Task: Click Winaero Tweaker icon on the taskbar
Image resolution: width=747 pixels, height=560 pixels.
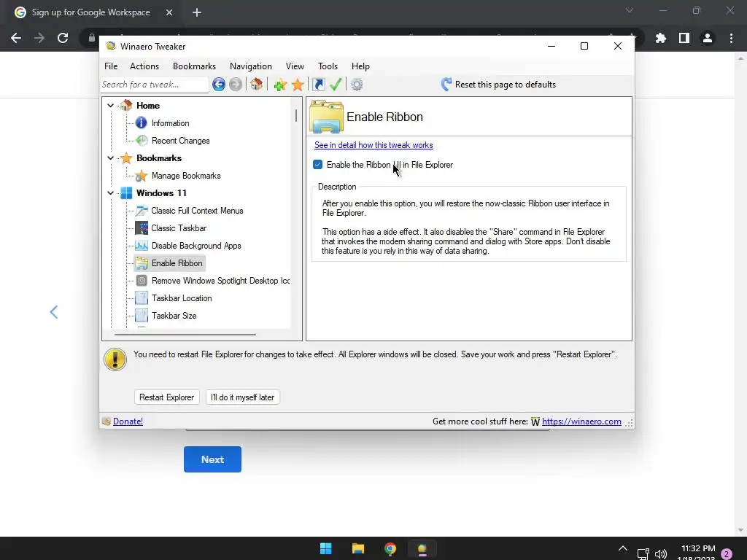Action: click(422, 548)
